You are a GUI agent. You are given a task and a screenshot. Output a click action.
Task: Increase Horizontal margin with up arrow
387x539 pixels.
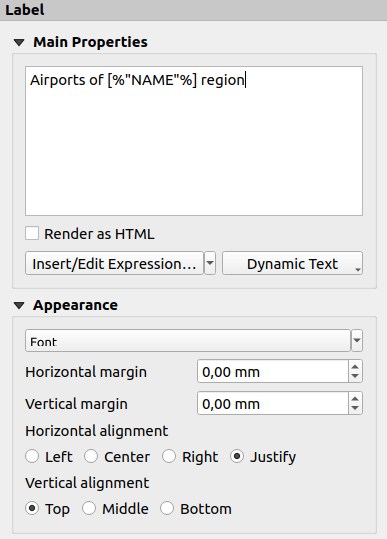click(x=355, y=366)
